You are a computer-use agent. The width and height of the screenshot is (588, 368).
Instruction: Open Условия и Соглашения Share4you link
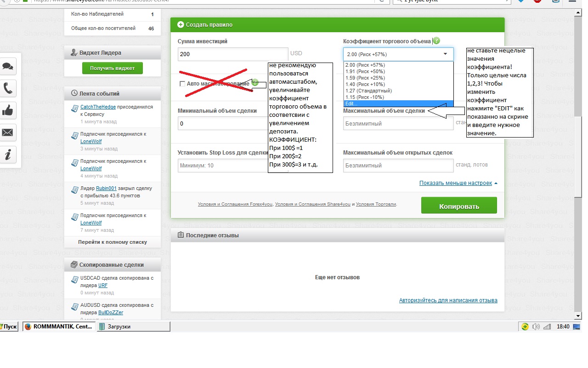tap(312, 204)
